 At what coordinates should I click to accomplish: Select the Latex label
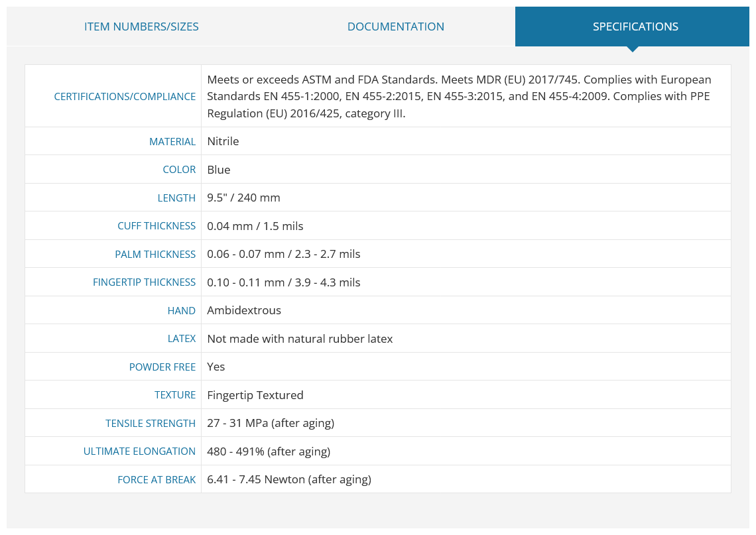click(x=181, y=339)
